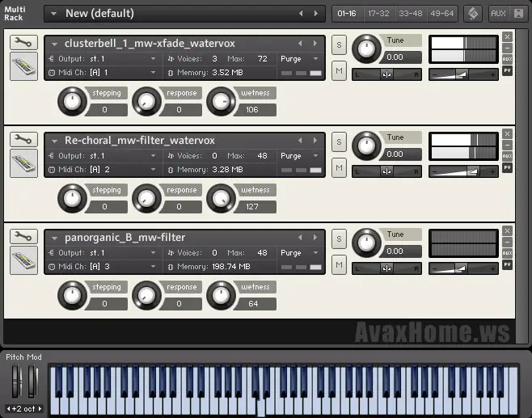
Task: Toggle PV button for panorganic_B instrument
Action: (507, 264)
